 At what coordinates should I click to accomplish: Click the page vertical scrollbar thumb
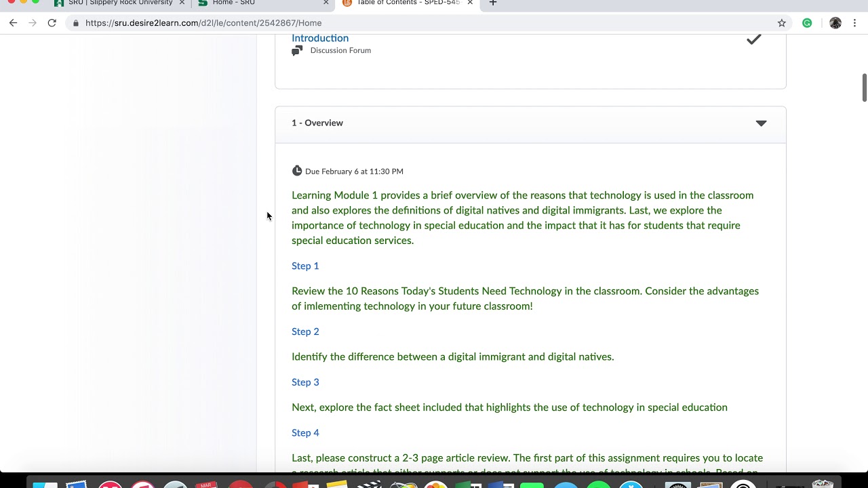[865, 87]
